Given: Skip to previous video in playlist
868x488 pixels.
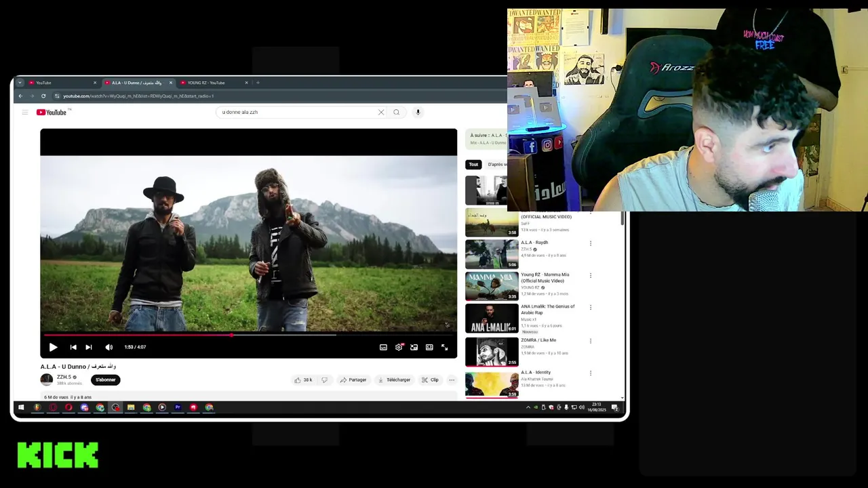Looking at the screenshot, I should click(x=73, y=347).
